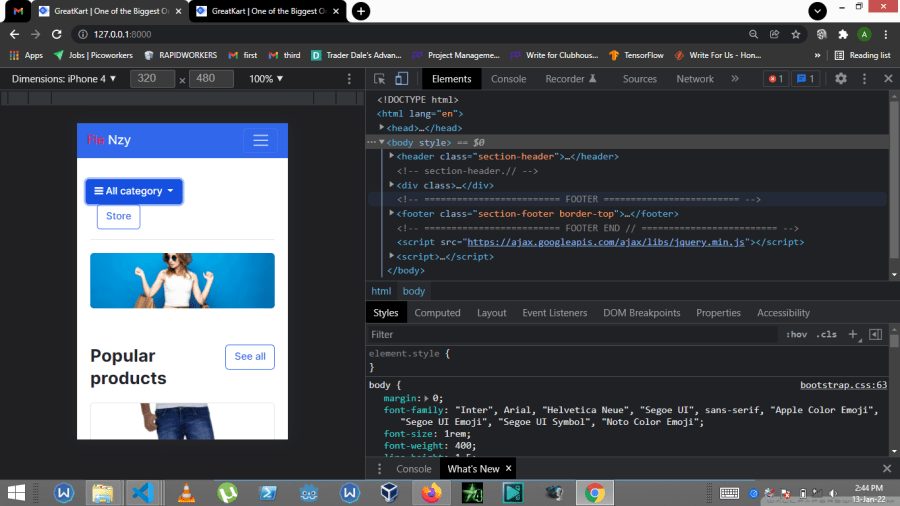
Task: Click the browser back arrow
Action: pyautogui.click(x=14, y=34)
